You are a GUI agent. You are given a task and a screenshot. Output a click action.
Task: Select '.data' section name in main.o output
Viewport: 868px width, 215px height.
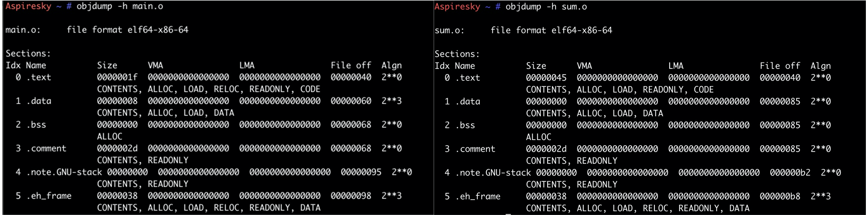click(38, 101)
